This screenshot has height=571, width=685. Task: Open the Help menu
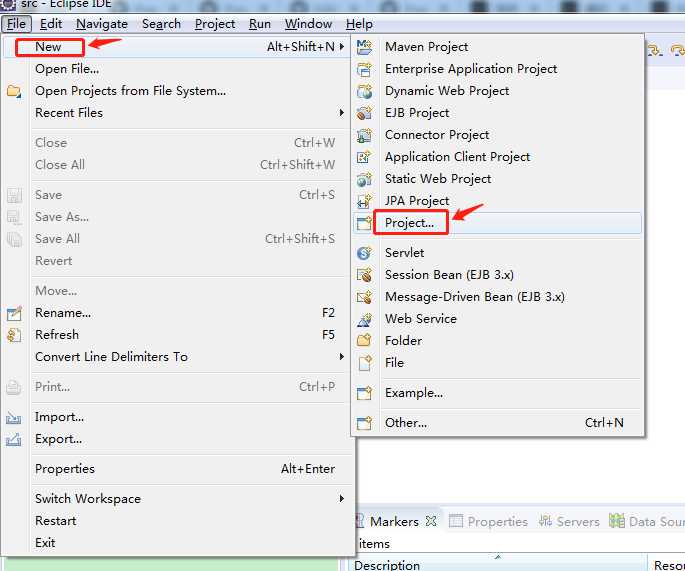click(359, 24)
